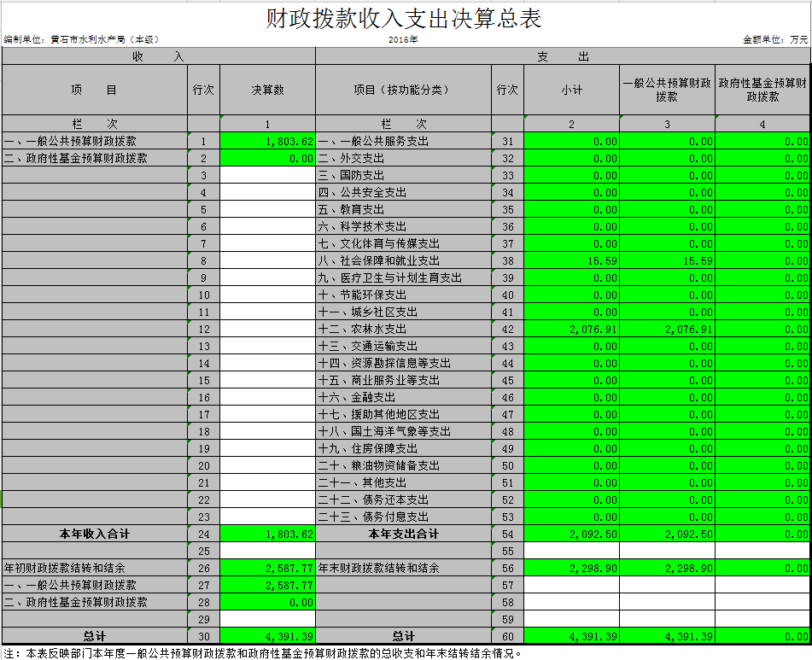Select 一、一般公共服务支出 row label

pos(403,142)
